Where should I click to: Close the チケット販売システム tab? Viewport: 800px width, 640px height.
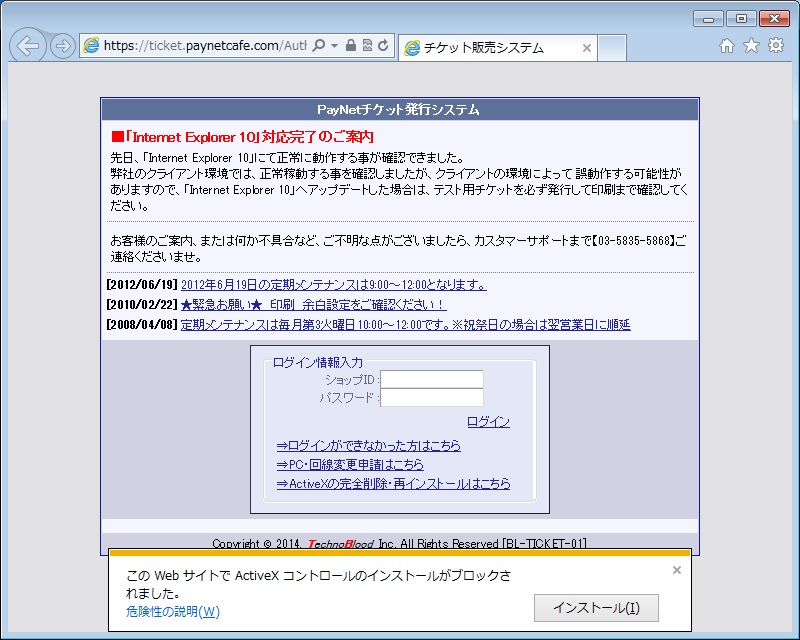(x=587, y=48)
